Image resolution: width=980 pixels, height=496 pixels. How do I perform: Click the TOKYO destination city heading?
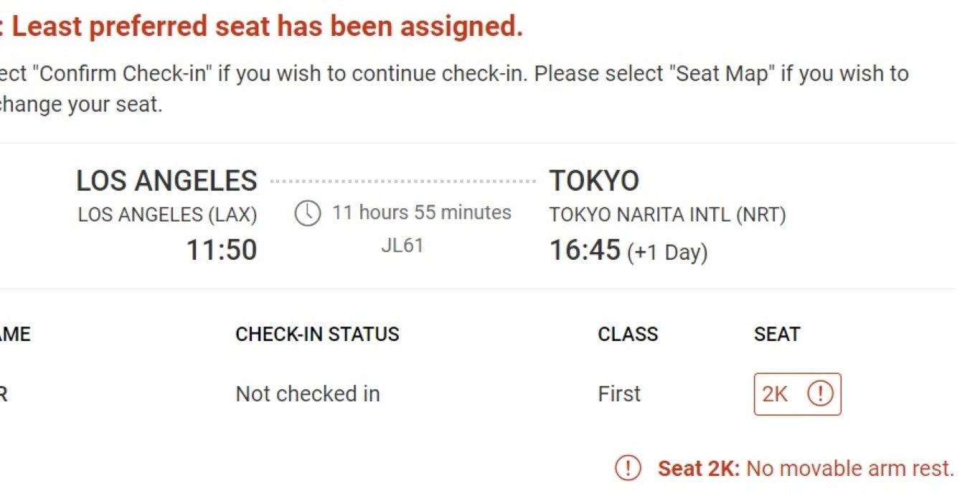[594, 180]
